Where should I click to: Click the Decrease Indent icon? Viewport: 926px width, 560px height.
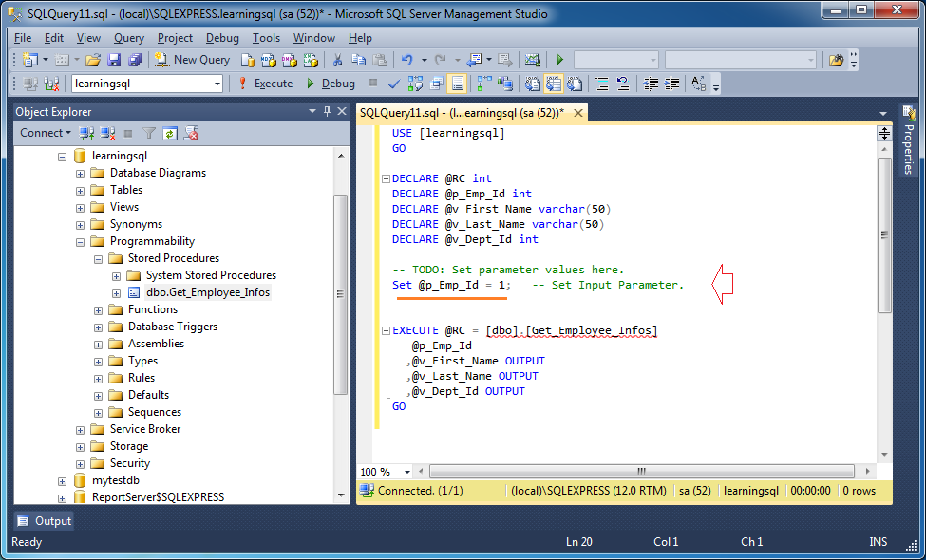point(651,84)
